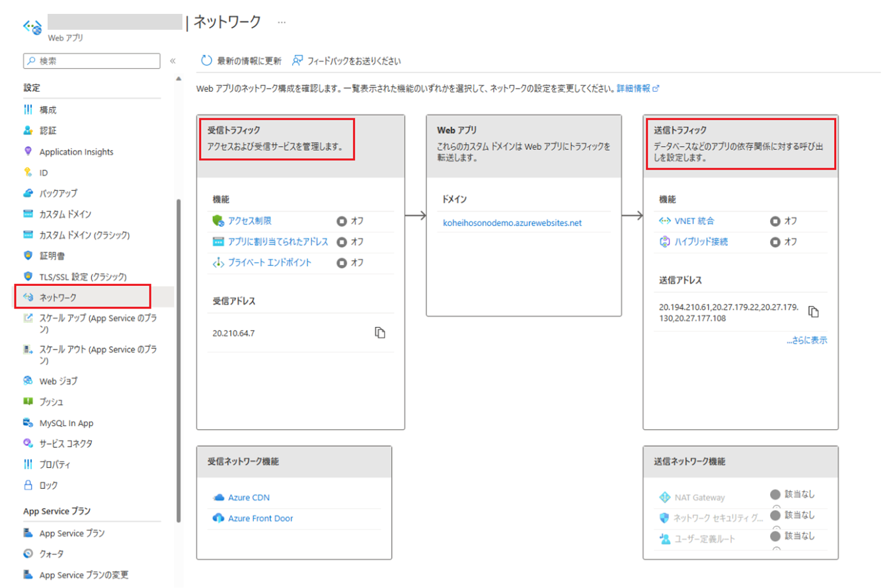The height and width of the screenshot is (588, 889).
Task: Open Application Insights from sidebar
Action: [76, 151]
